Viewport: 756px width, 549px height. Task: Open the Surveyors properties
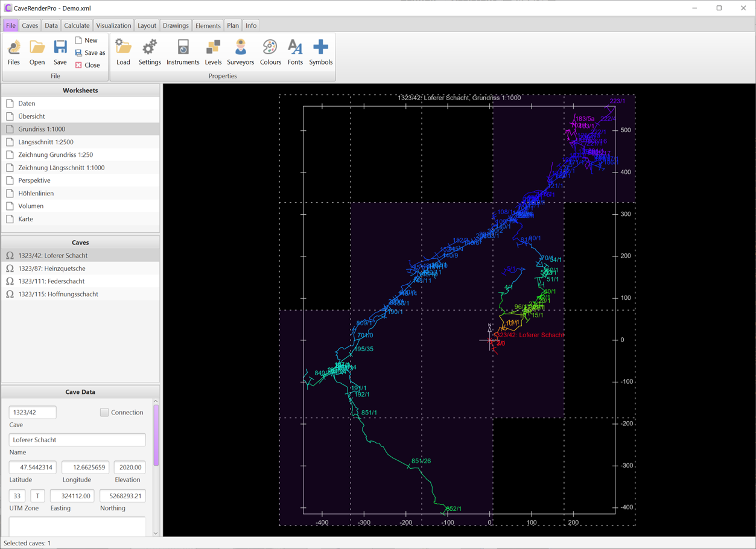click(240, 52)
